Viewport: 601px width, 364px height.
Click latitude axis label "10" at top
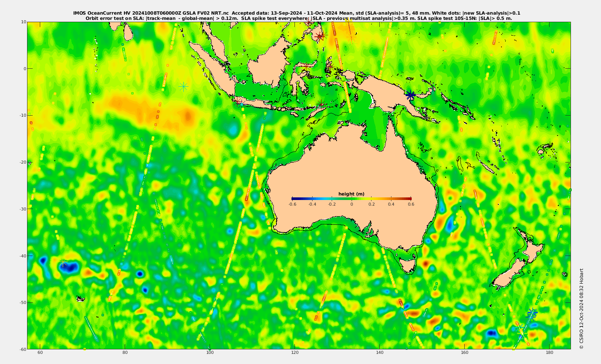coord(24,22)
